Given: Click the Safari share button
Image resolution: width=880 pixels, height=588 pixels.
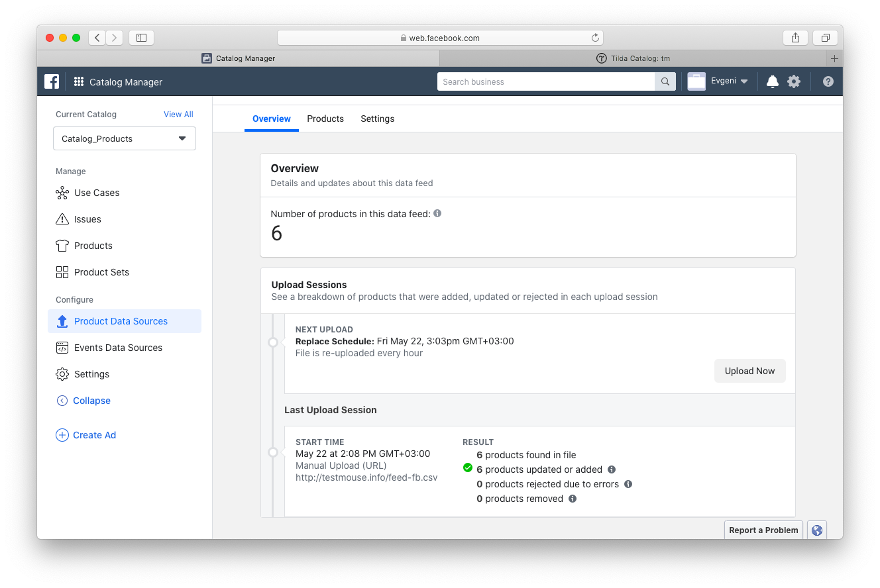Looking at the screenshot, I should (x=795, y=38).
